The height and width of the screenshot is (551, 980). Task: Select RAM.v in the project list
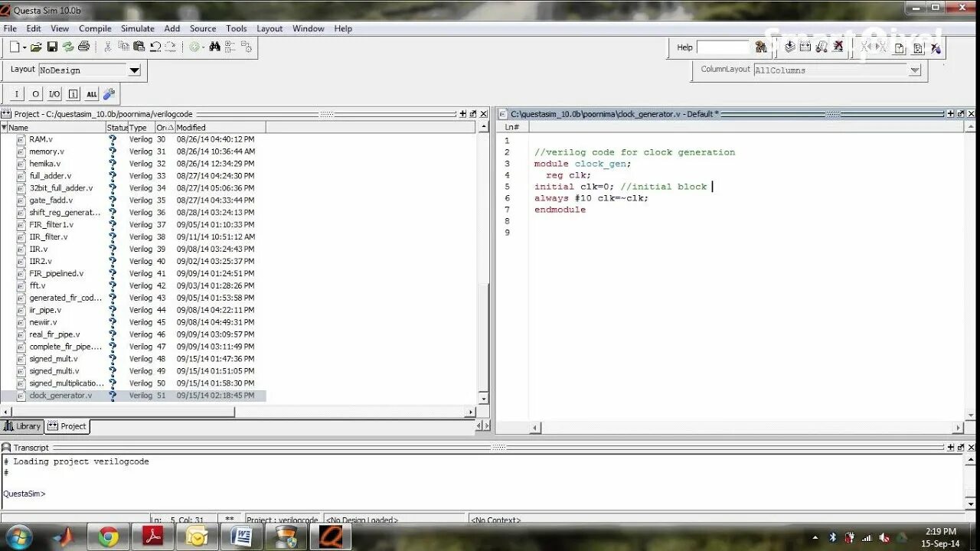pos(41,139)
